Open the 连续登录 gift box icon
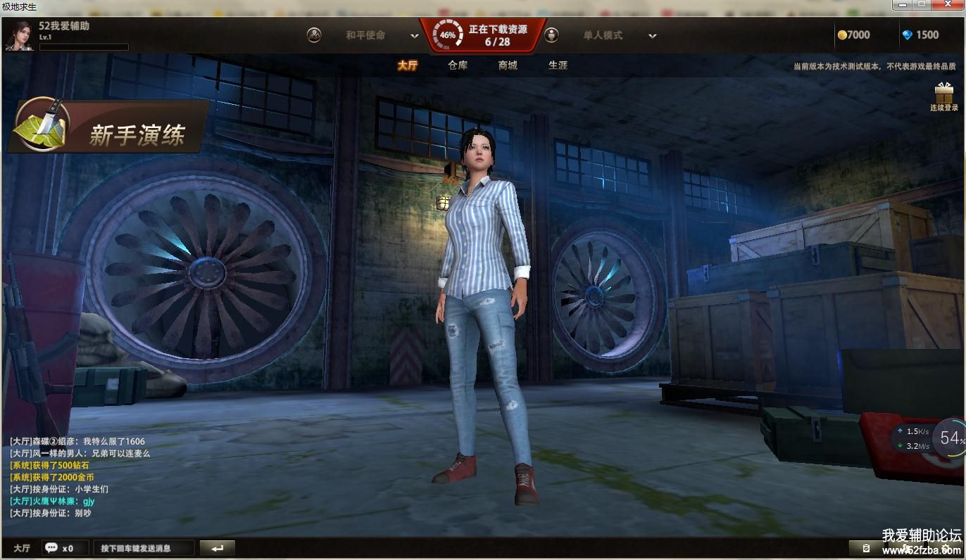The width and height of the screenshot is (966, 560). tap(943, 97)
